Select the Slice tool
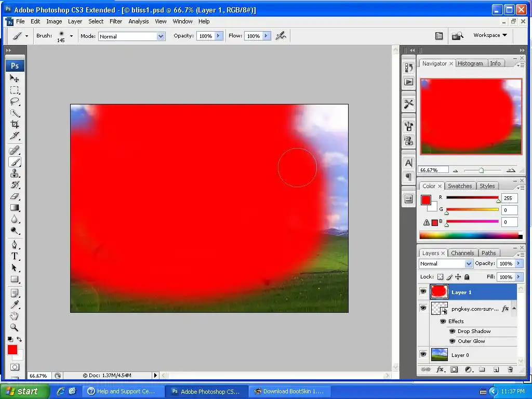Viewport: 532px width, 399px height. (x=14, y=136)
